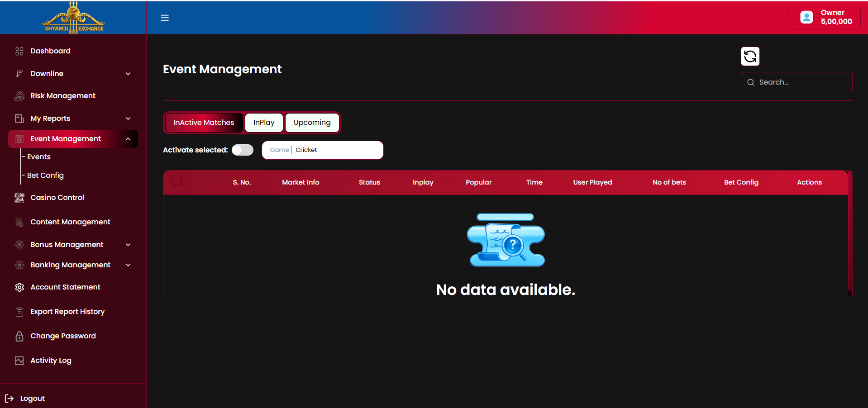Click the table vertical scrollbar
The image size is (868, 408).
(x=850, y=231)
